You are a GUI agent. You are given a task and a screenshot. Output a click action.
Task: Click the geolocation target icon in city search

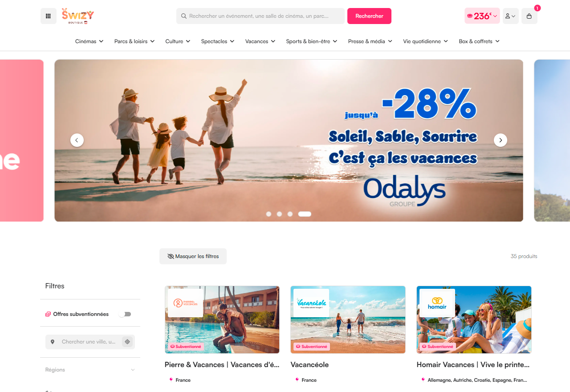(x=127, y=342)
